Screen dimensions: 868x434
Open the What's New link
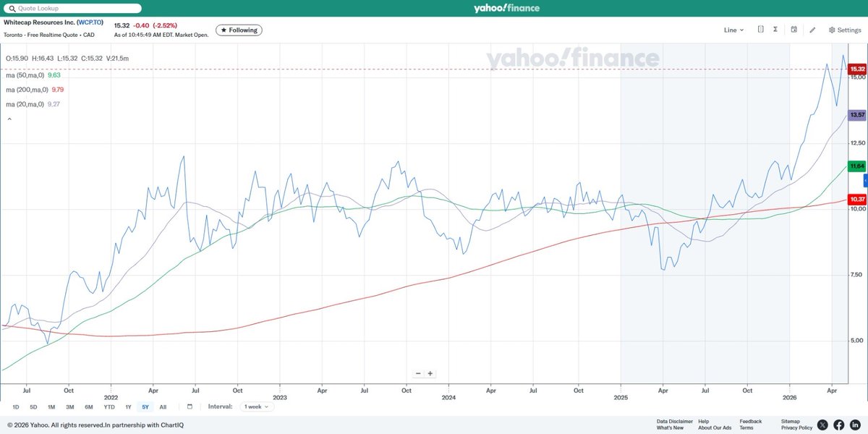click(670, 427)
